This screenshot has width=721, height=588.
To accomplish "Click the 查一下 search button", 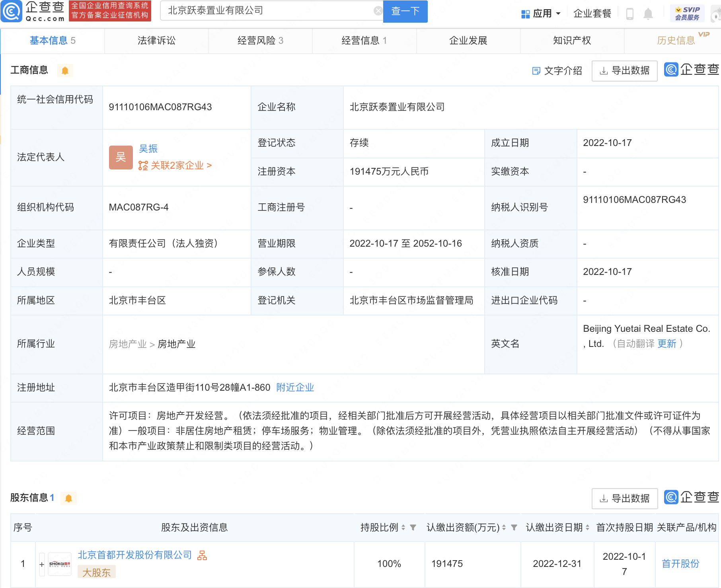I will [x=405, y=11].
